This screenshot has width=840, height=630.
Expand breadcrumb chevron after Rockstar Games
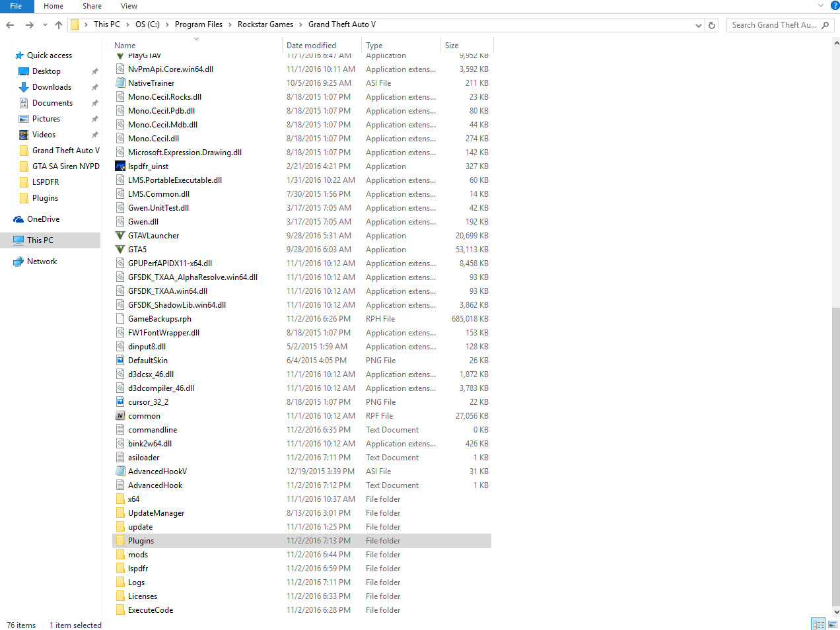point(301,24)
